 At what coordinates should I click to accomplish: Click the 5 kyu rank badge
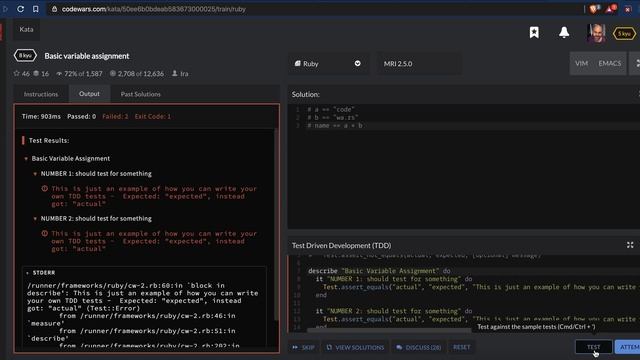tap(624, 33)
